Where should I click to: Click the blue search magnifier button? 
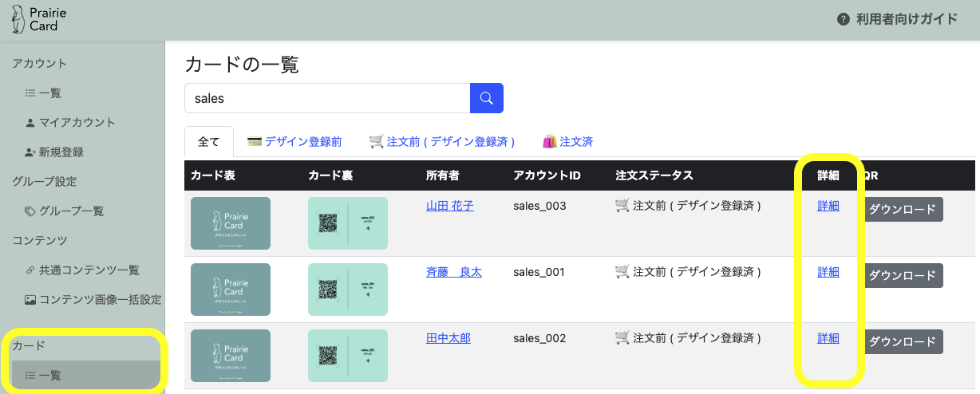point(487,98)
